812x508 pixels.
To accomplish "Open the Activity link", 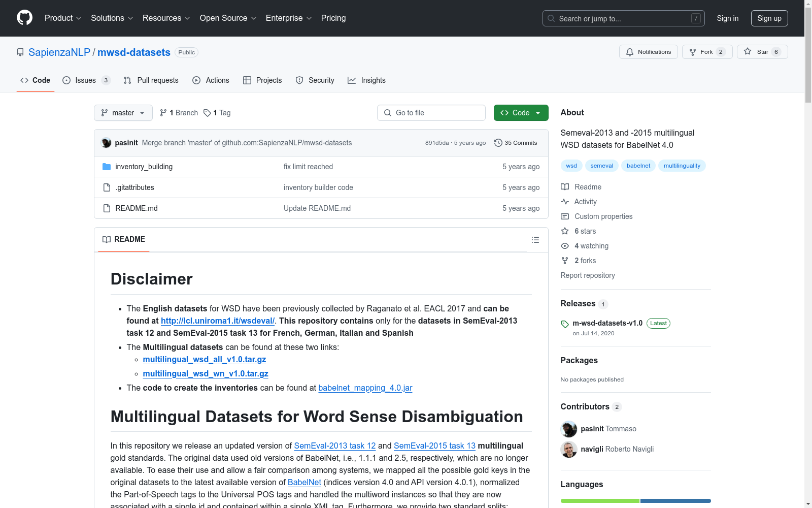I will 579,202.
